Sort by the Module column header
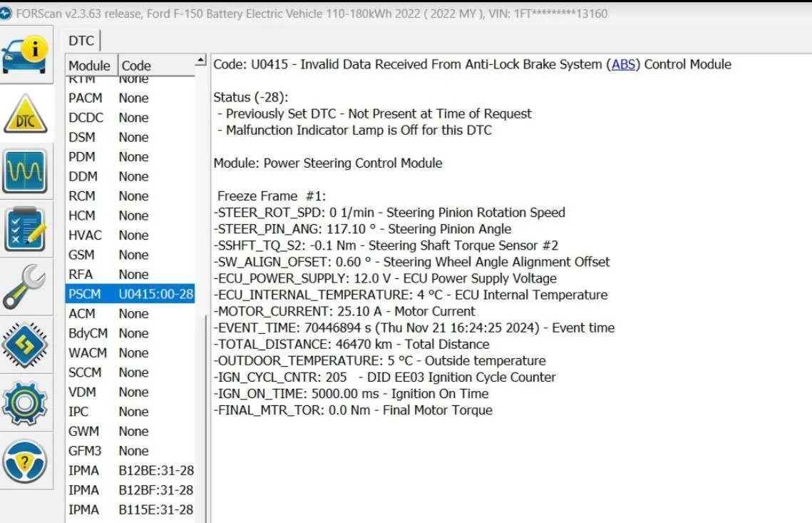Image resolution: width=812 pixels, height=523 pixels. [x=91, y=66]
